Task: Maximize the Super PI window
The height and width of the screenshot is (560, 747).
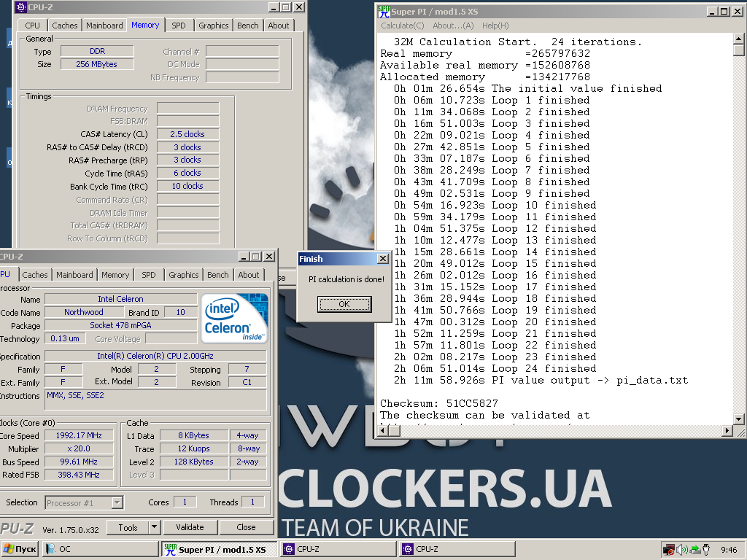Action: pos(724,12)
